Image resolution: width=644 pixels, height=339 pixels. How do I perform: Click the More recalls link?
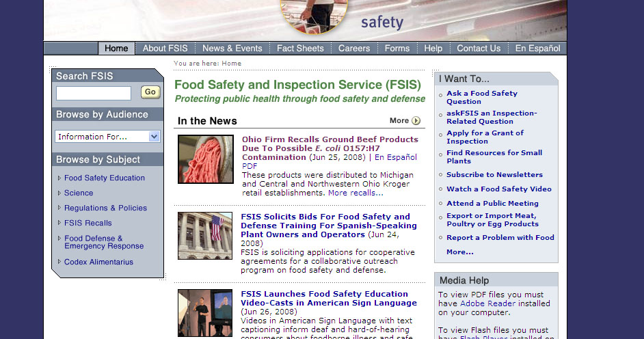355,193
